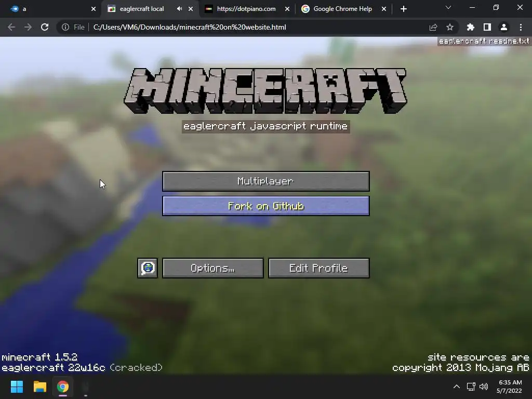Close the dotpiano.com tab
Image resolution: width=532 pixels, height=399 pixels.
click(x=287, y=9)
